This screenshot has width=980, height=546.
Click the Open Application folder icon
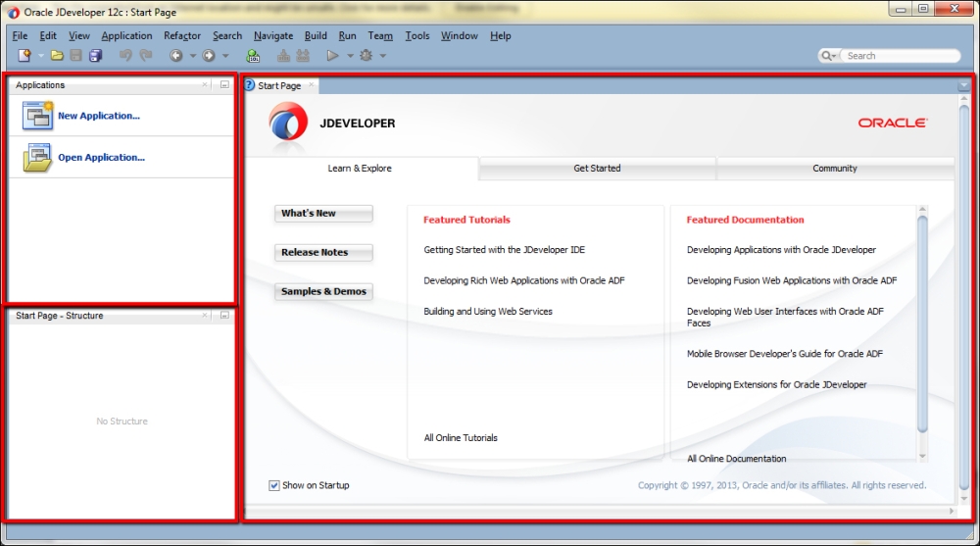coord(37,158)
